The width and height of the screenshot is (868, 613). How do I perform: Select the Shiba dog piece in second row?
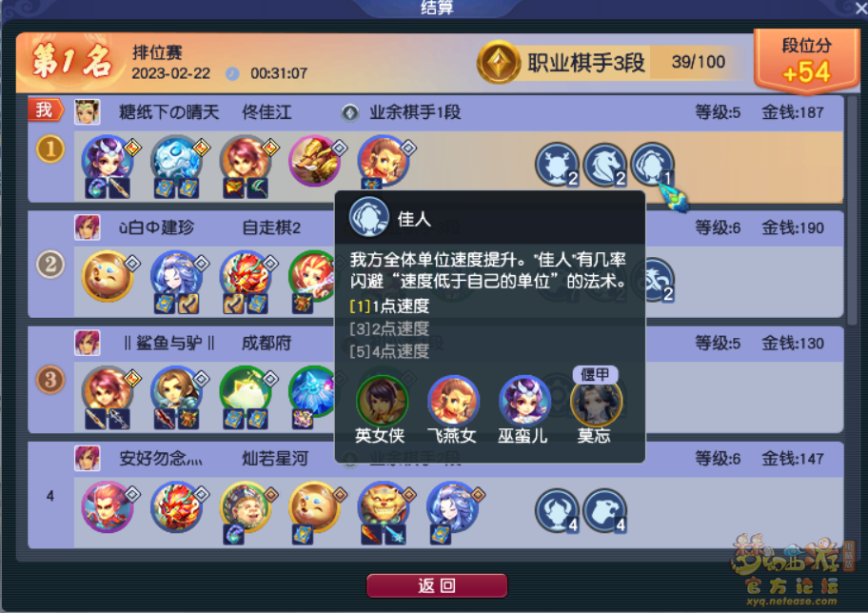tap(108, 276)
